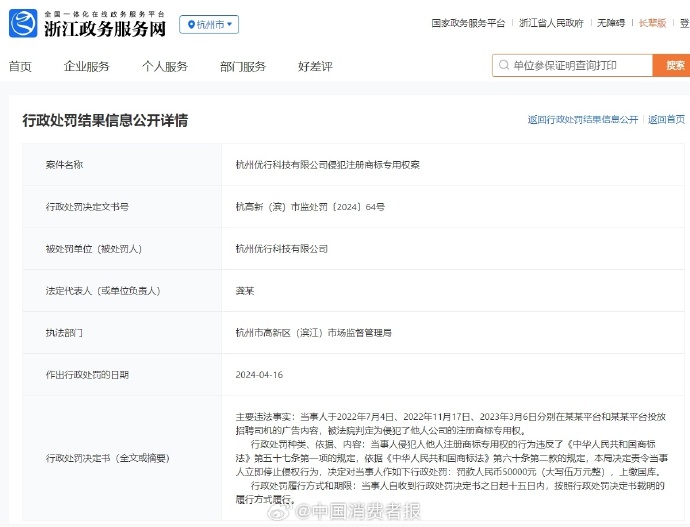Open the 部门服务 navigation menu
The height and width of the screenshot is (527, 690).
(242, 66)
